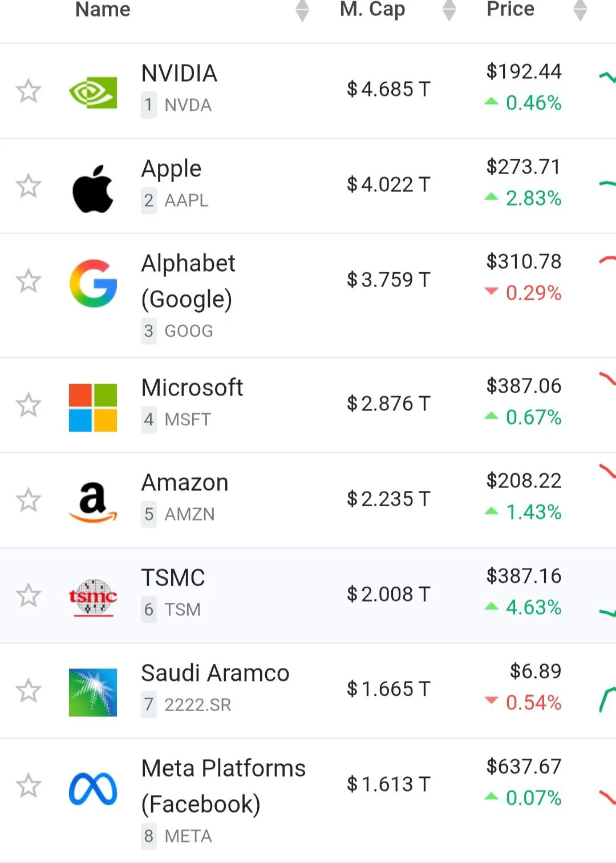This screenshot has height=863, width=616.
Task: Click Amazon's $2.235 T market cap
Action: point(388,499)
